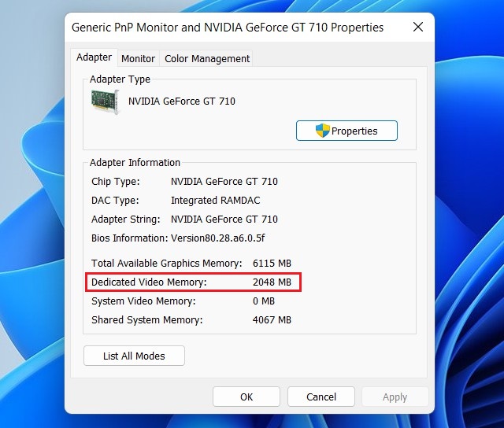Click the 2048 MB value
Image resolution: width=504 pixels, height=428 pixels.
(x=272, y=282)
